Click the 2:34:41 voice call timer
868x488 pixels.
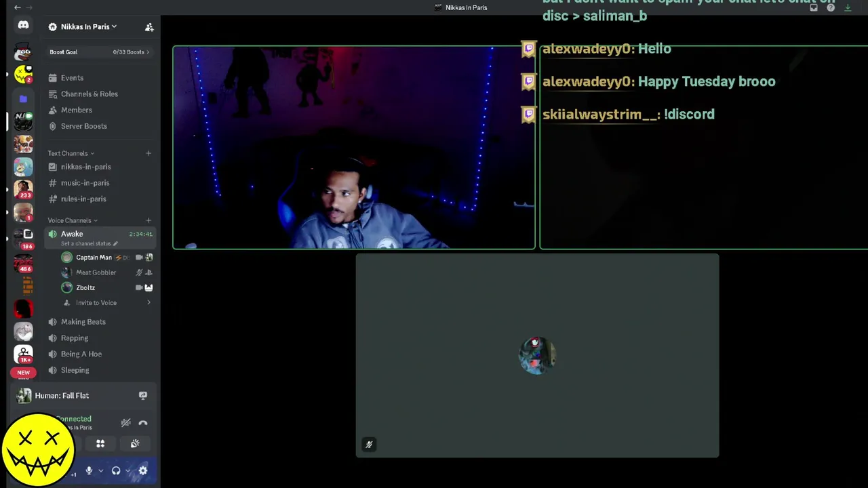point(141,234)
